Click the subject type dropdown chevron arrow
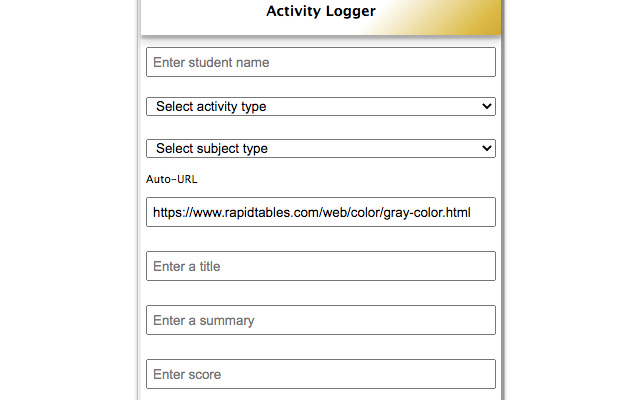 (x=487, y=148)
